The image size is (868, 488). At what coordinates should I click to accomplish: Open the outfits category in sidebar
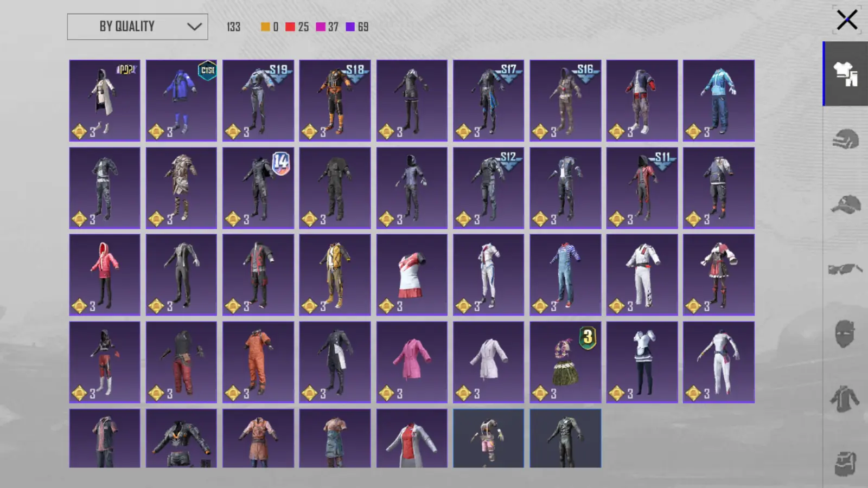846,74
